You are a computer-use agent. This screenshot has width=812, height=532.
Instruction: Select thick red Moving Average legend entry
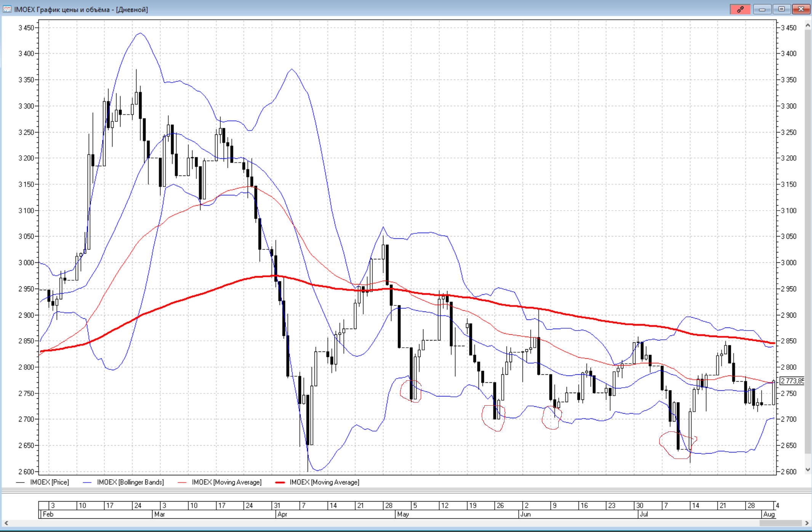pyautogui.click(x=324, y=482)
